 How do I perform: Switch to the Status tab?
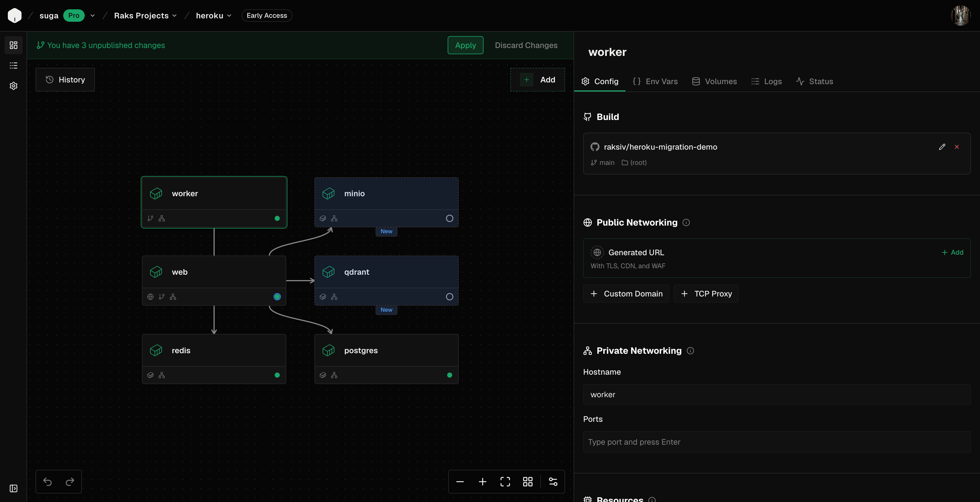814,81
